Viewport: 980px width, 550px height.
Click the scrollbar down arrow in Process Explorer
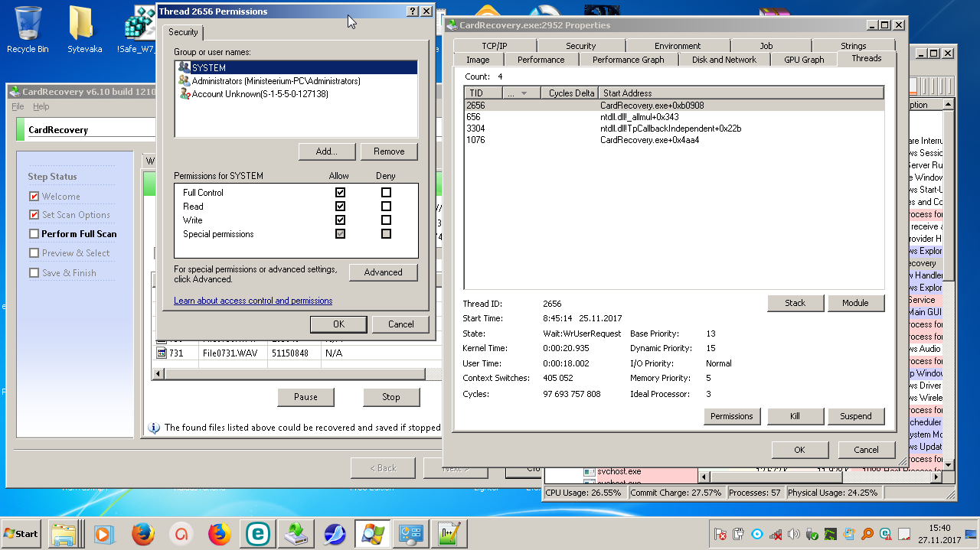point(949,464)
